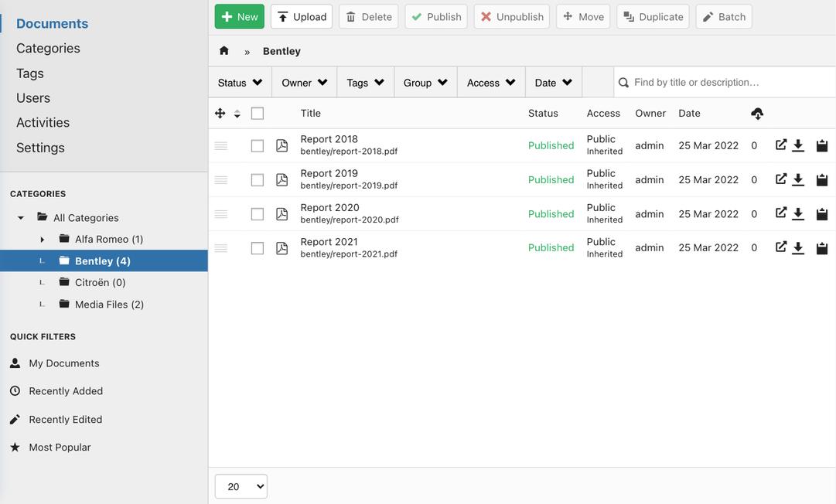Grab the drag handle of Report 2020

click(220, 213)
